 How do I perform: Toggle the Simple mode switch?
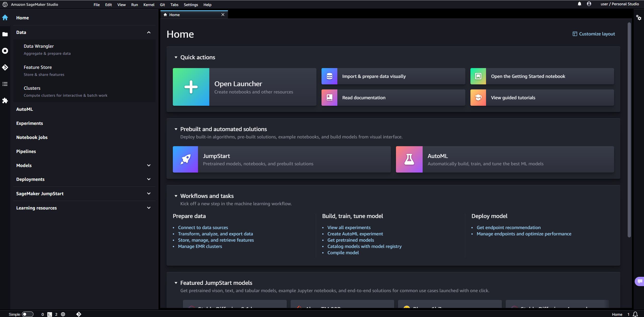[x=27, y=314]
